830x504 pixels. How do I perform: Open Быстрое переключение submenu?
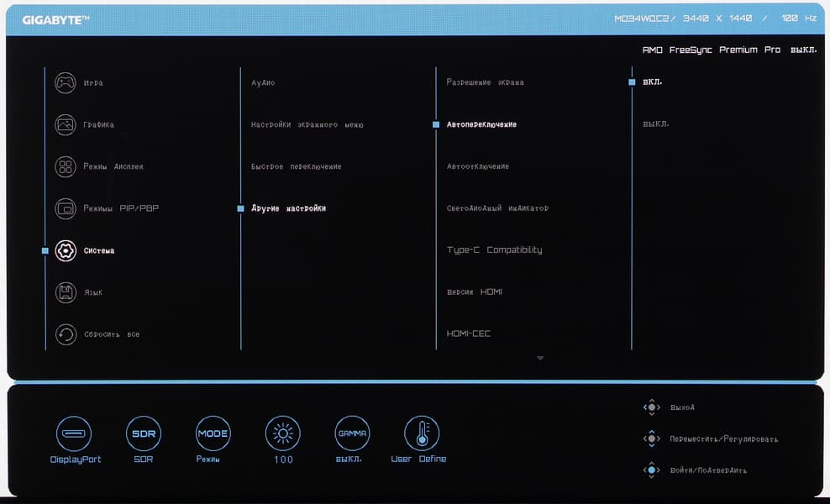297,167
